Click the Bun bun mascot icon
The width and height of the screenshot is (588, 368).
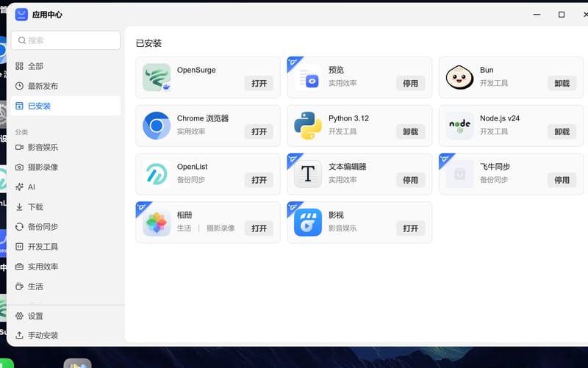[460, 77]
